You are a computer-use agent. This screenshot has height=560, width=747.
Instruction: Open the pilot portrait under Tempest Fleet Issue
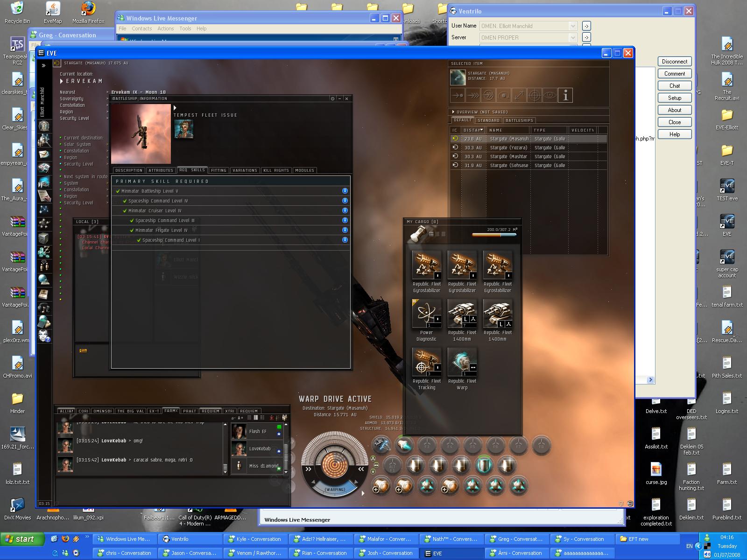tap(183, 129)
